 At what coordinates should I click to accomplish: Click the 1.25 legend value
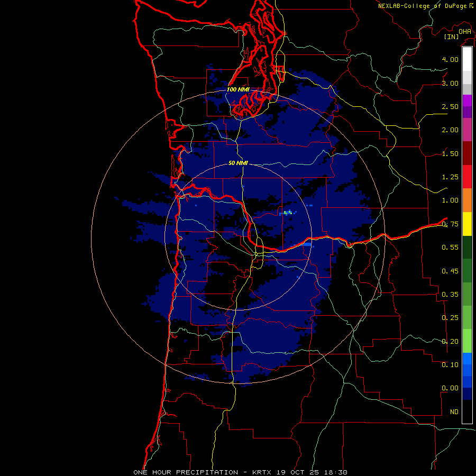[450, 177]
